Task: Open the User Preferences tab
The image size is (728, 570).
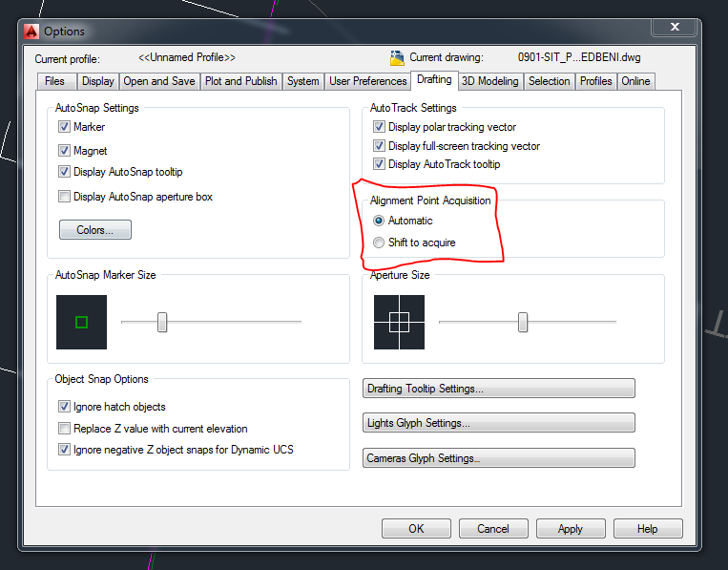Action: (x=367, y=81)
